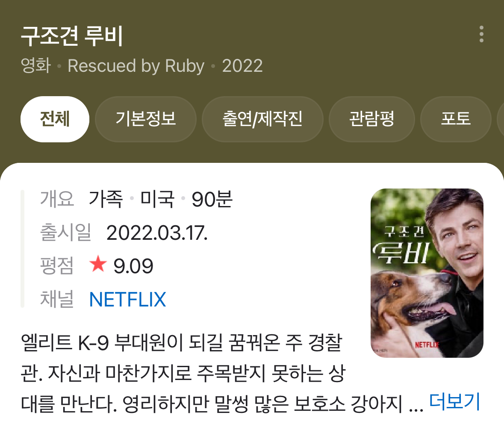Open the 출연/제작진 tab
The image size is (504, 430).
coord(262,119)
